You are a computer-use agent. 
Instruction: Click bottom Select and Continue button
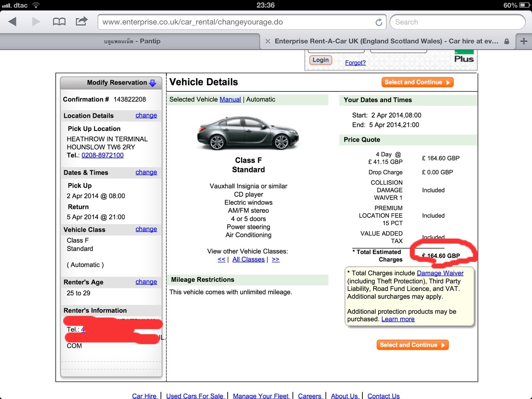413,345
